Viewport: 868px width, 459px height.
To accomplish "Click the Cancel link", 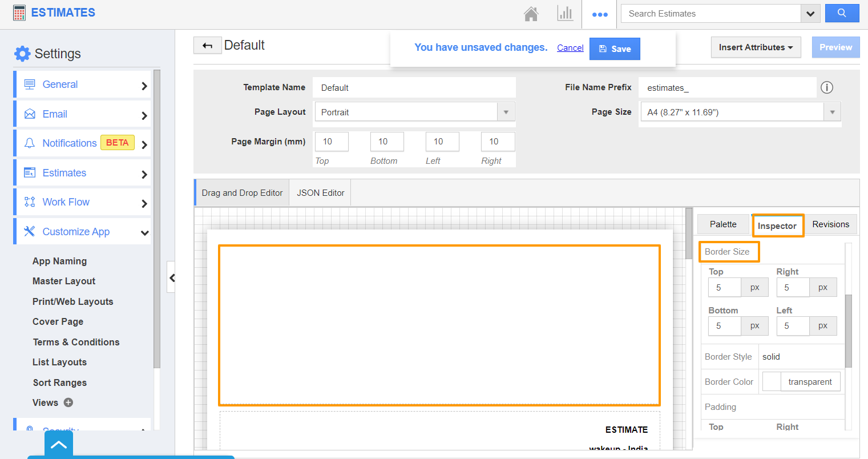I will pyautogui.click(x=570, y=48).
